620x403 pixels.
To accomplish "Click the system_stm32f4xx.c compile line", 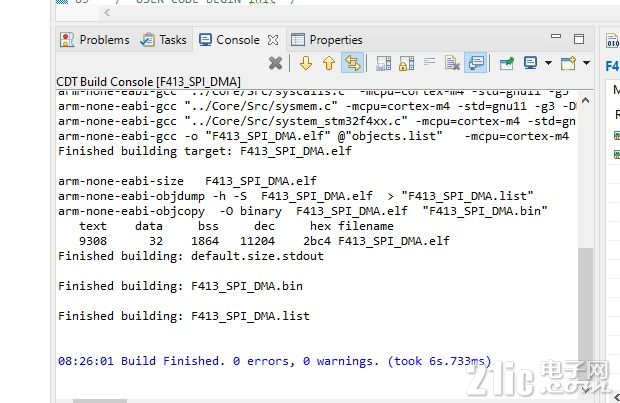I will point(317,121).
